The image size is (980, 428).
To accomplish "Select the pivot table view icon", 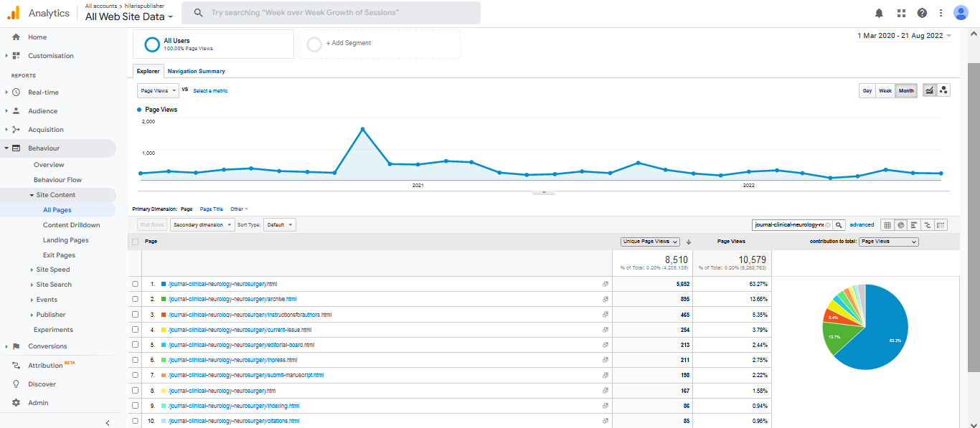I will (x=941, y=225).
